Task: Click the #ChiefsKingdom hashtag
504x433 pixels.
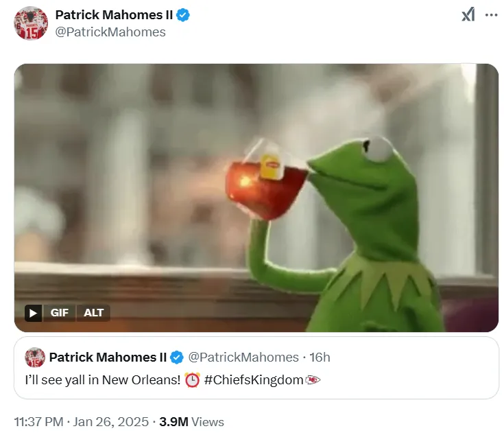Action: click(x=253, y=379)
